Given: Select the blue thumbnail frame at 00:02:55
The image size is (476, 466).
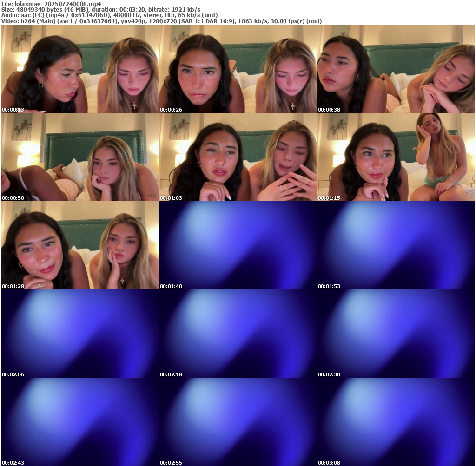Looking at the screenshot, I should (x=238, y=422).
